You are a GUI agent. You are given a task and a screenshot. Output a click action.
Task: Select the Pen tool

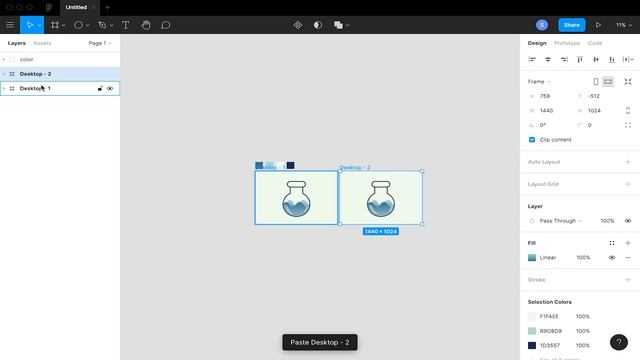click(x=102, y=25)
